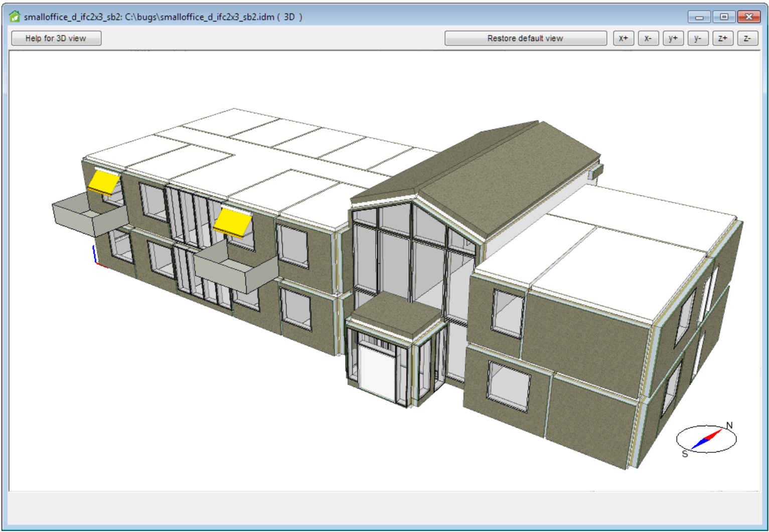
Task: Restore the default view
Action: point(525,38)
